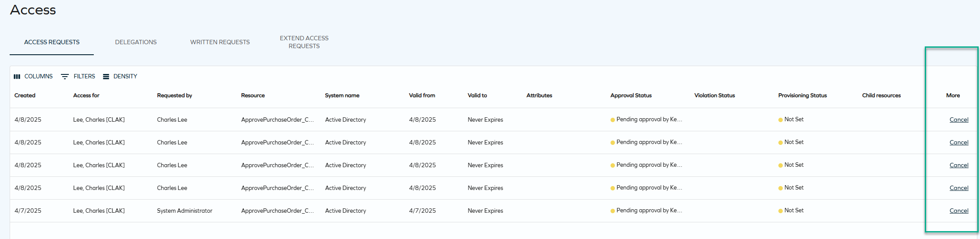
Task: Click the Access for column header
Action: (86, 95)
